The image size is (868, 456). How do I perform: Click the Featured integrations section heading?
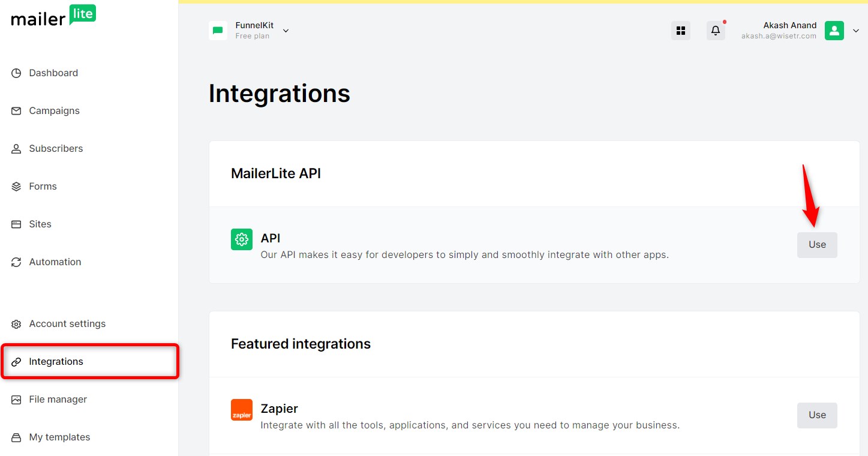[x=301, y=344]
